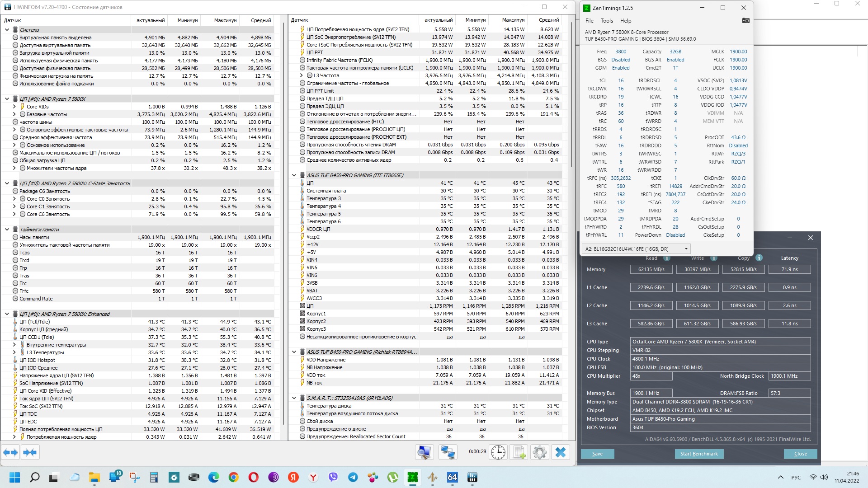
Task: Open the Telegram taskbar icon
Action: (353, 477)
